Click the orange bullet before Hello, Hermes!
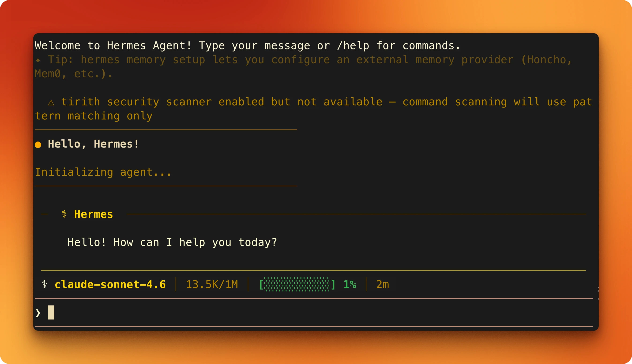This screenshot has width=632, height=364. pyautogui.click(x=38, y=145)
